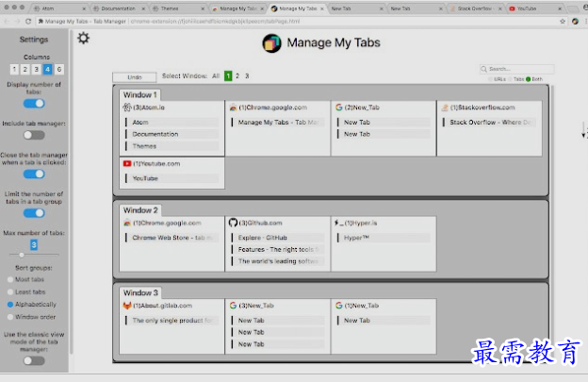The image size is (588, 382).
Task: Set columns to 2
Action: pos(25,69)
